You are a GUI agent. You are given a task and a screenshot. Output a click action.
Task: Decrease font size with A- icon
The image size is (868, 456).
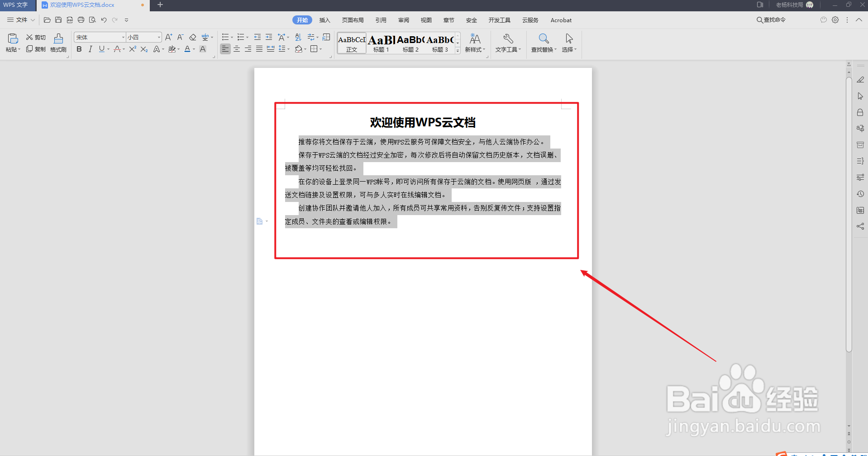coord(180,37)
